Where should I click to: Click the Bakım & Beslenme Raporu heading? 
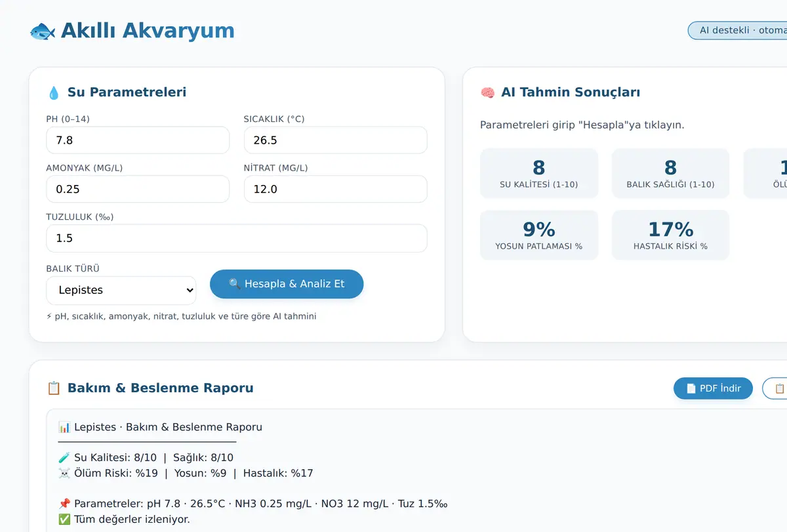tap(160, 388)
